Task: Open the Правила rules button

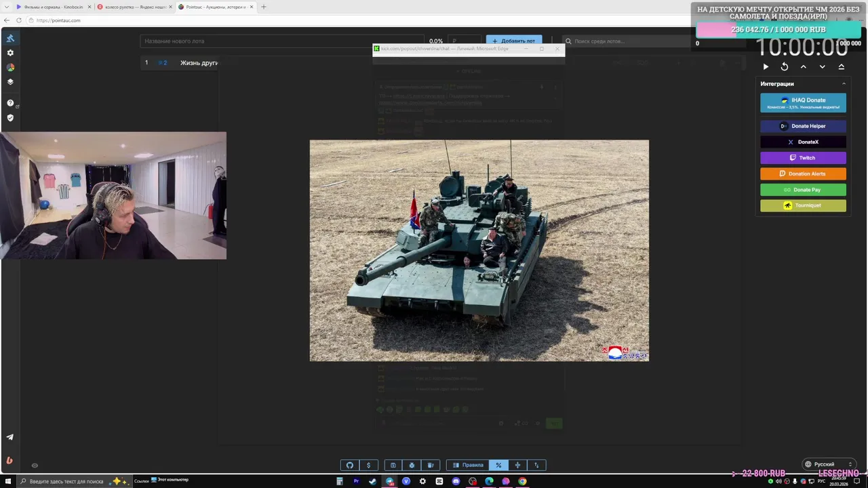Action: (468, 465)
